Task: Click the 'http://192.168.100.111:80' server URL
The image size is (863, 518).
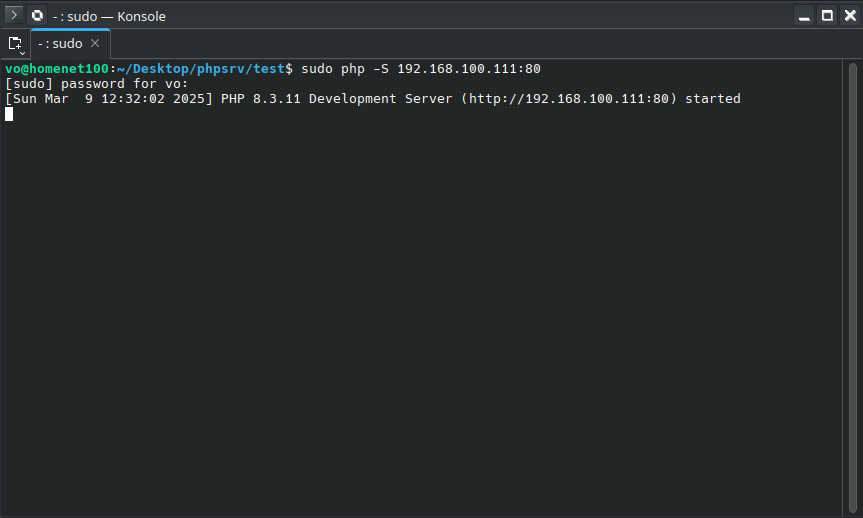Action: click(569, 99)
